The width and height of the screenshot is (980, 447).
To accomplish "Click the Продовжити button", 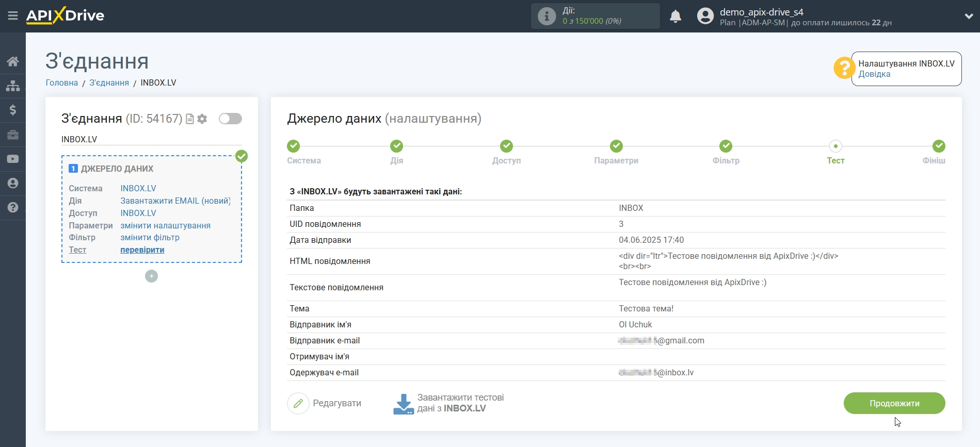I will 894,403.
